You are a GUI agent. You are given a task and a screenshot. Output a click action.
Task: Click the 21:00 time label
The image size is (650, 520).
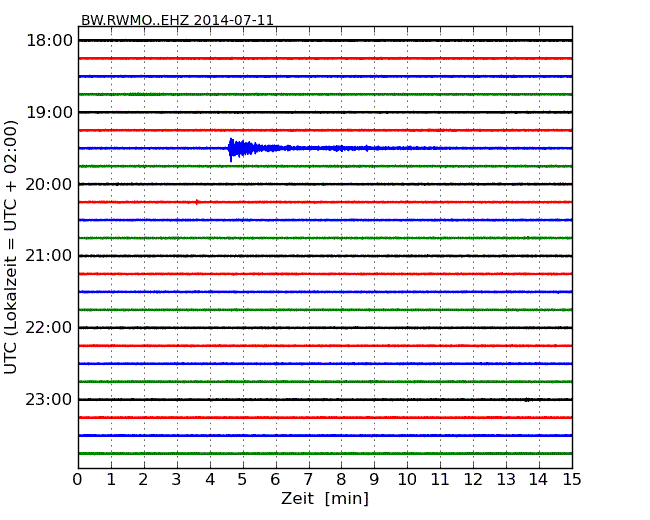(x=49, y=256)
